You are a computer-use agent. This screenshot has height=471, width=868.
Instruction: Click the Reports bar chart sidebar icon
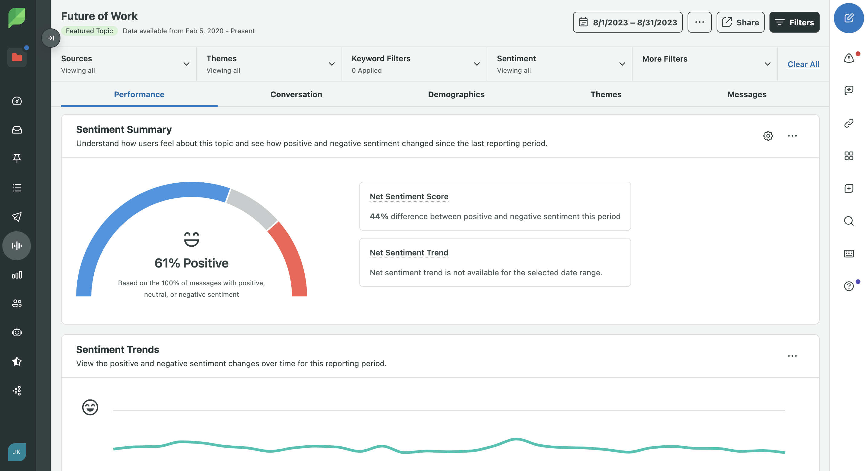(17, 275)
